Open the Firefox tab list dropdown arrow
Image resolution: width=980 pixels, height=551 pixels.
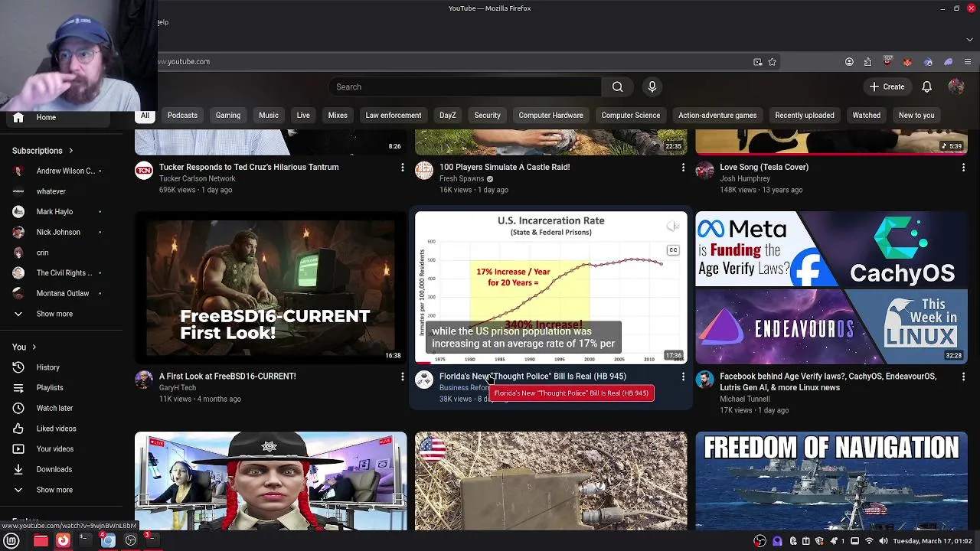point(969,39)
